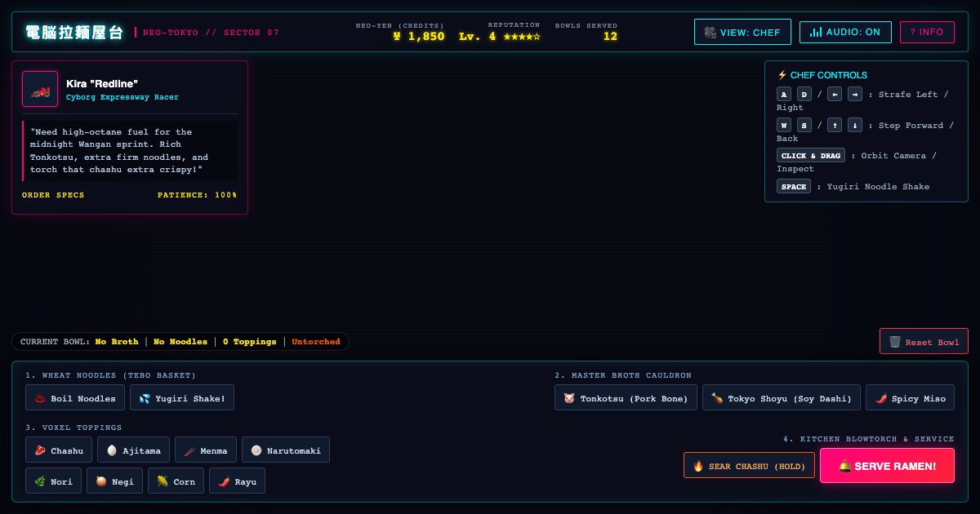Click the 'ORDER SPECS' label
The width and height of the screenshot is (980, 514).
[53, 195]
